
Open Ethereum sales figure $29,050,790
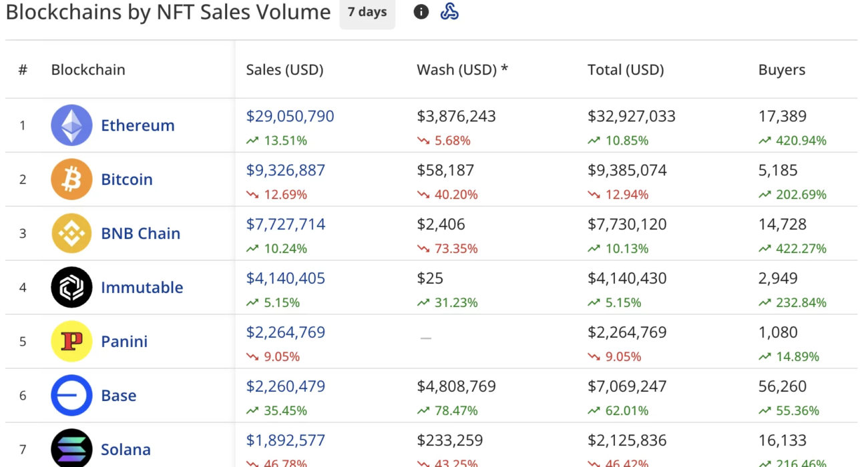tap(290, 116)
